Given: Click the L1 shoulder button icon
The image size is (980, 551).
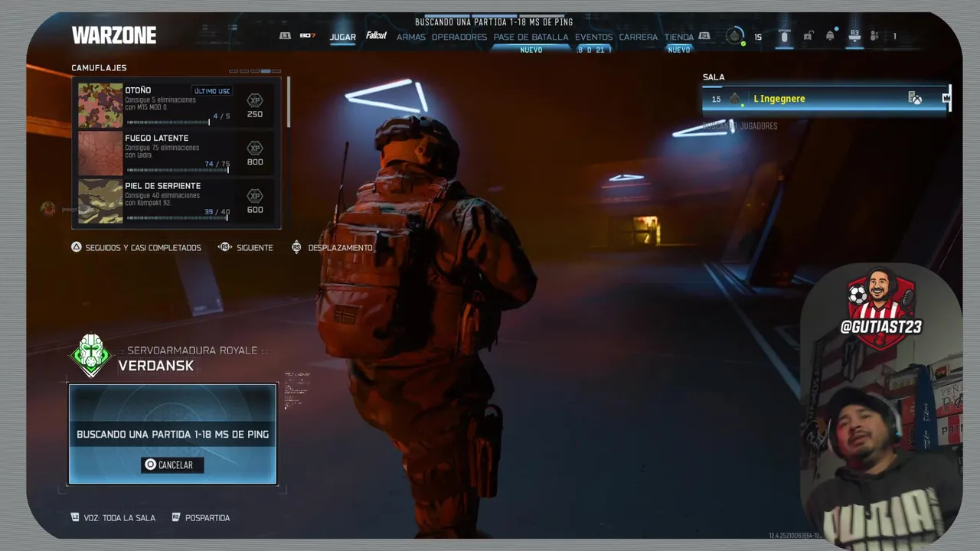Looking at the screenshot, I should click(286, 36).
